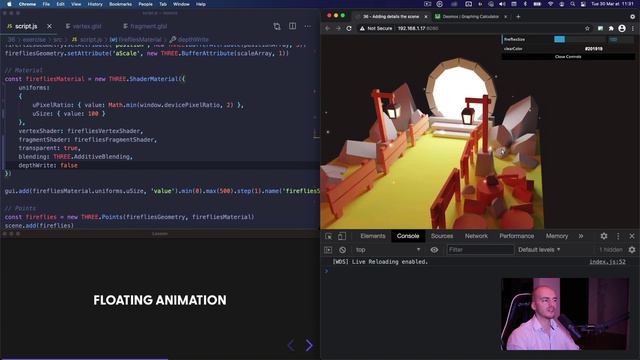Open the Bookmarks menu
The width and height of the screenshot is (640, 360).
pyautogui.click(x=120, y=4)
